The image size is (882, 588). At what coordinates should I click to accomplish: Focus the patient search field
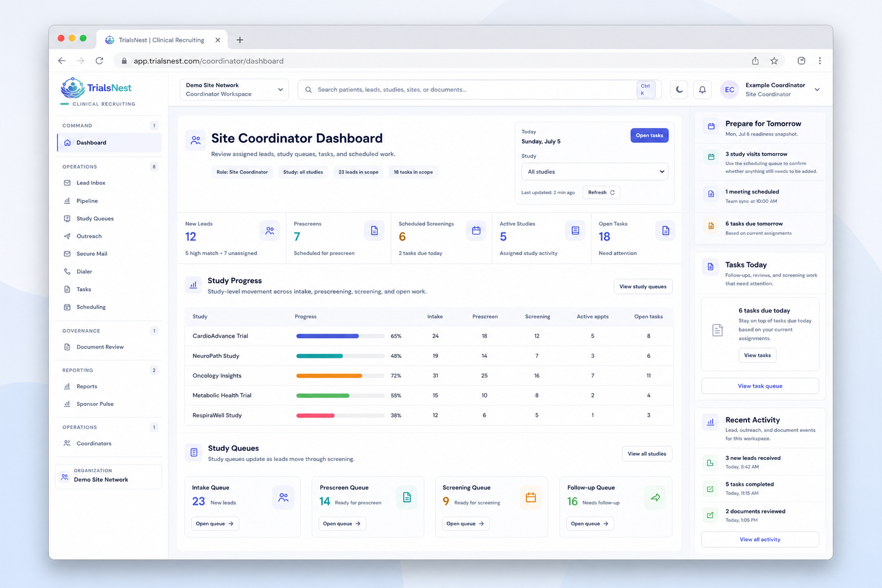(x=479, y=90)
